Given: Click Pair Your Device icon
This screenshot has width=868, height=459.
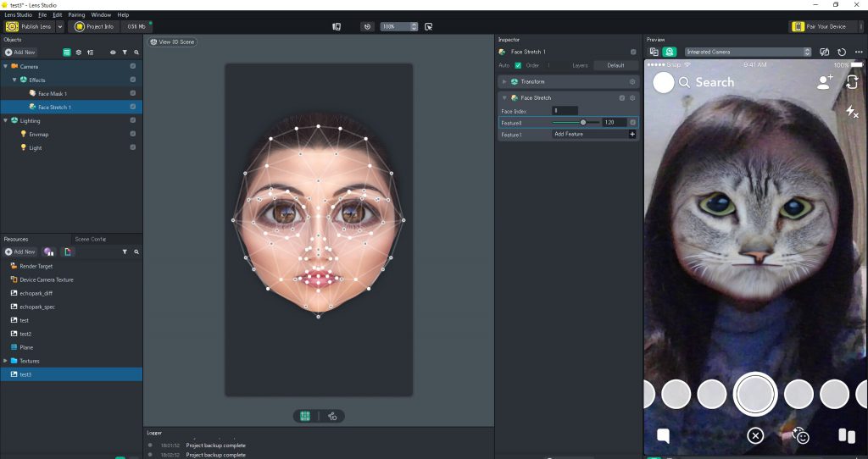Looking at the screenshot, I should tap(798, 26).
